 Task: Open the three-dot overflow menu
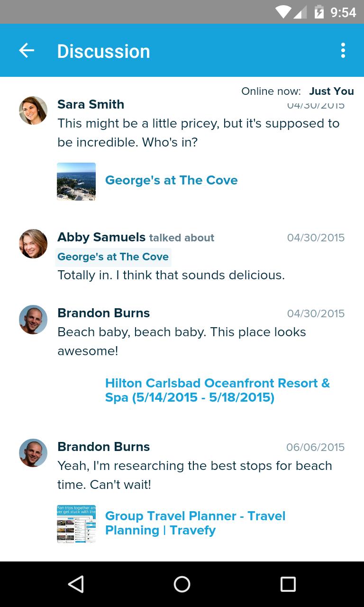click(343, 50)
